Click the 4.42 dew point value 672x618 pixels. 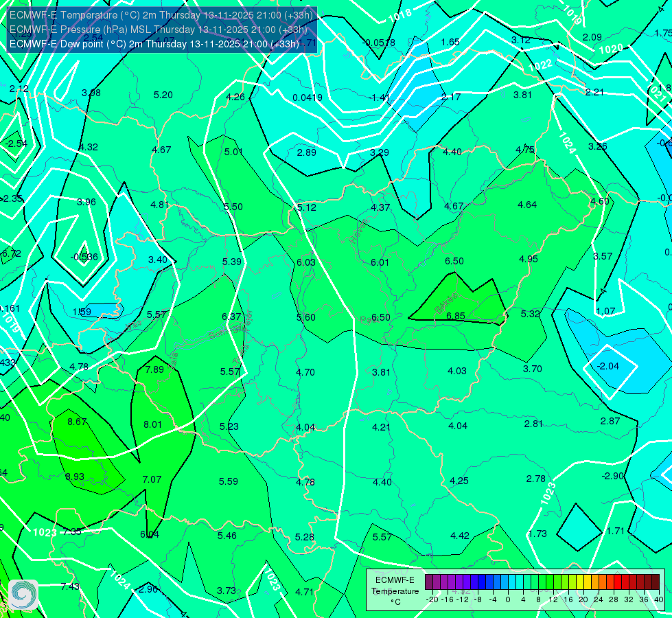[x=460, y=536]
